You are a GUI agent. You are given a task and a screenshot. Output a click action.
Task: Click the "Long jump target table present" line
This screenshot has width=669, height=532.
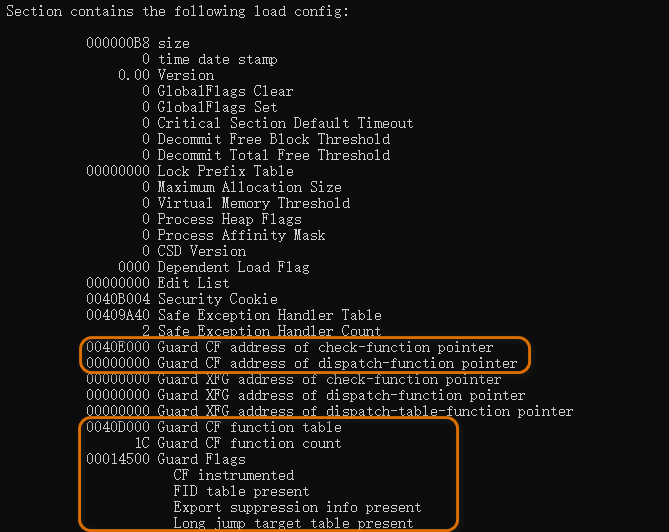[293, 523]
